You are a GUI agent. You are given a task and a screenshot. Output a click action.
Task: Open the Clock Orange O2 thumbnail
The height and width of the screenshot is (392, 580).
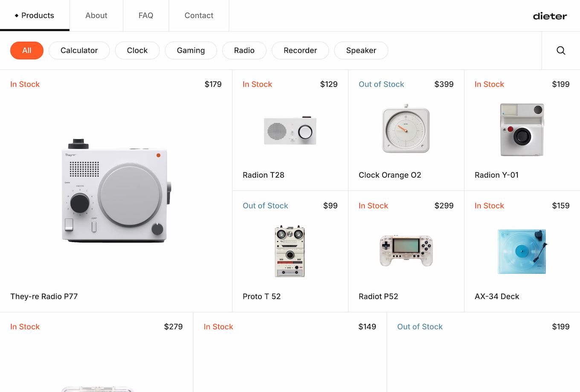406,130
